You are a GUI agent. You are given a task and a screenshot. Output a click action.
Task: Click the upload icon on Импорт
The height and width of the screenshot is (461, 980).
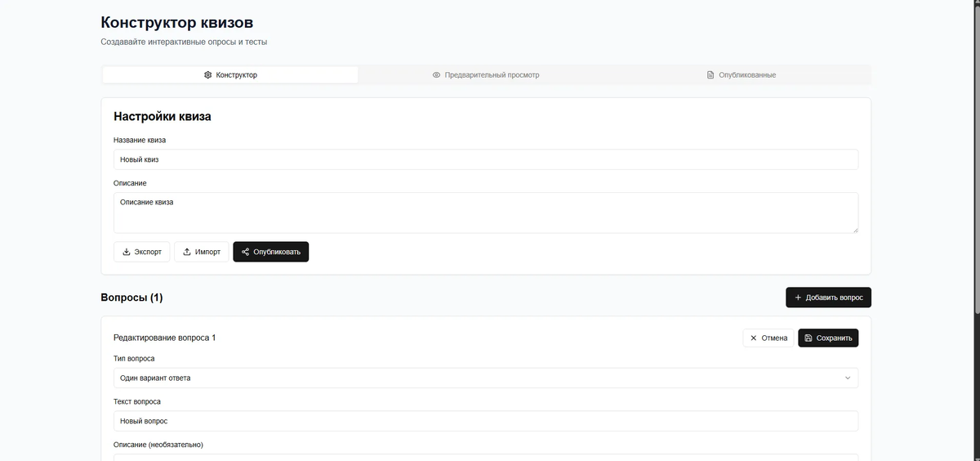[x=187, y=252]
